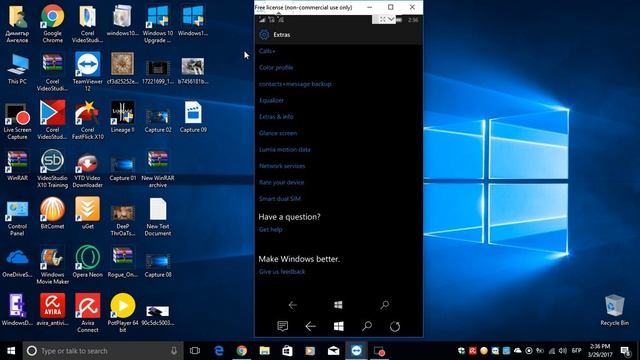This screenshot has width=640, height=360.
Task: Open the Windows Start menu
Action: coord(11,351)
